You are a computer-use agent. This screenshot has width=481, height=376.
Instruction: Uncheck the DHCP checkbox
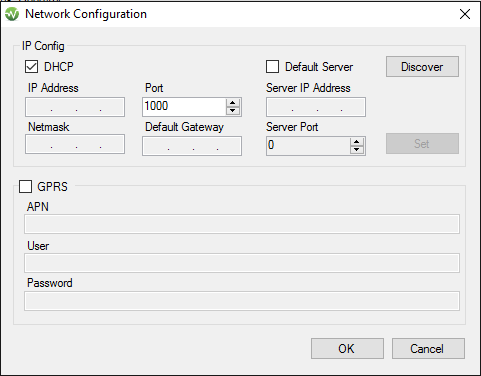(31, 67)
